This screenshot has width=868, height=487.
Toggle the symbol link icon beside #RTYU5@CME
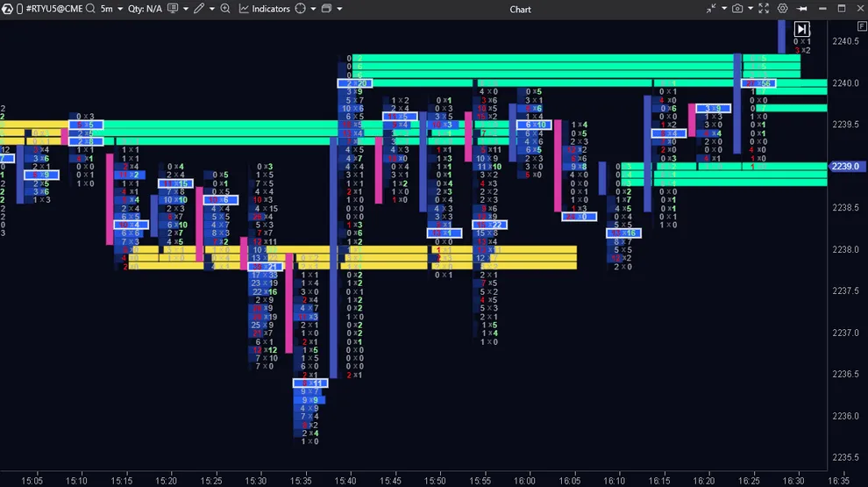(x=18, y=9)
